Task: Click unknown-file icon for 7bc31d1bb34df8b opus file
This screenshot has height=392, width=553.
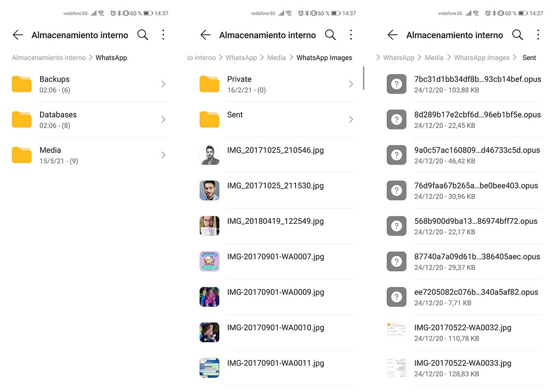Action: point(396,84)
